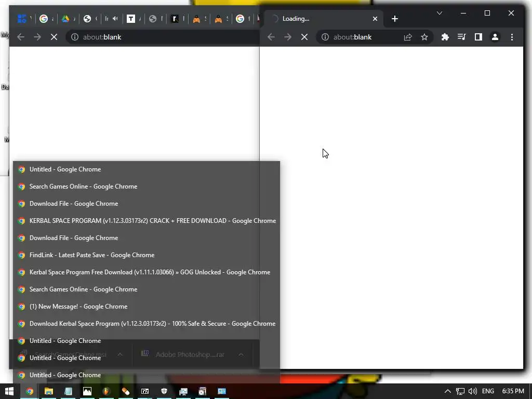Screen dimensions: 532x399
Task: Minimize the front Chrome window
Action: click(x=463, y=13)
